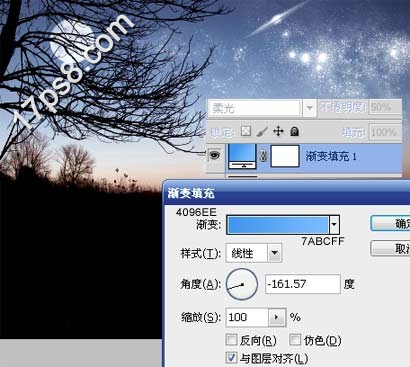Click the fill 100% field
This screenshot has height=367, width=410.
click(x=385, y=132)
